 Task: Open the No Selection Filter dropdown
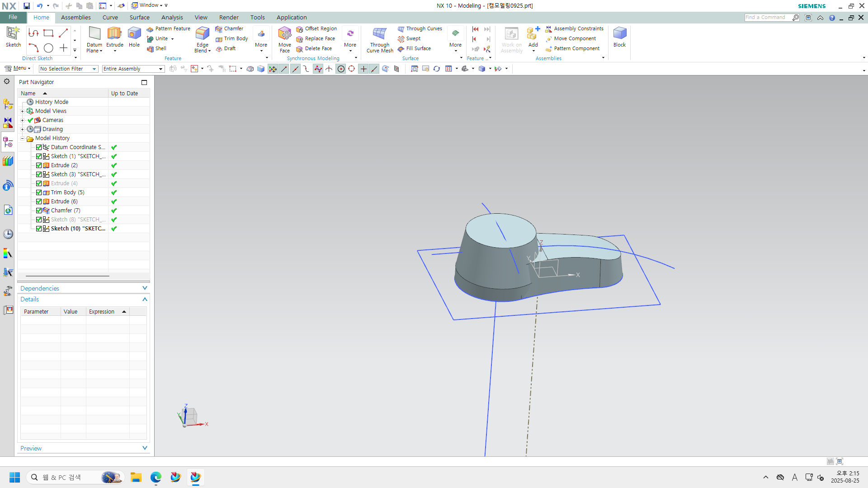point(68,69)
